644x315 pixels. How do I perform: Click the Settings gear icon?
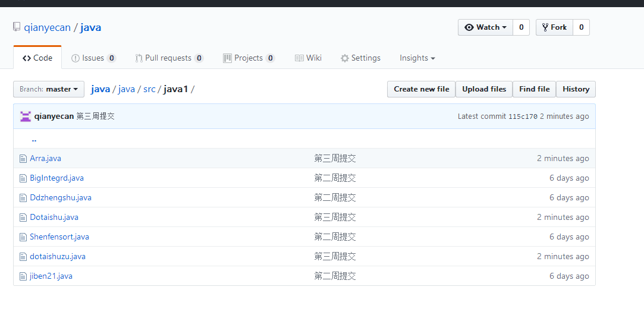(344, 58)
